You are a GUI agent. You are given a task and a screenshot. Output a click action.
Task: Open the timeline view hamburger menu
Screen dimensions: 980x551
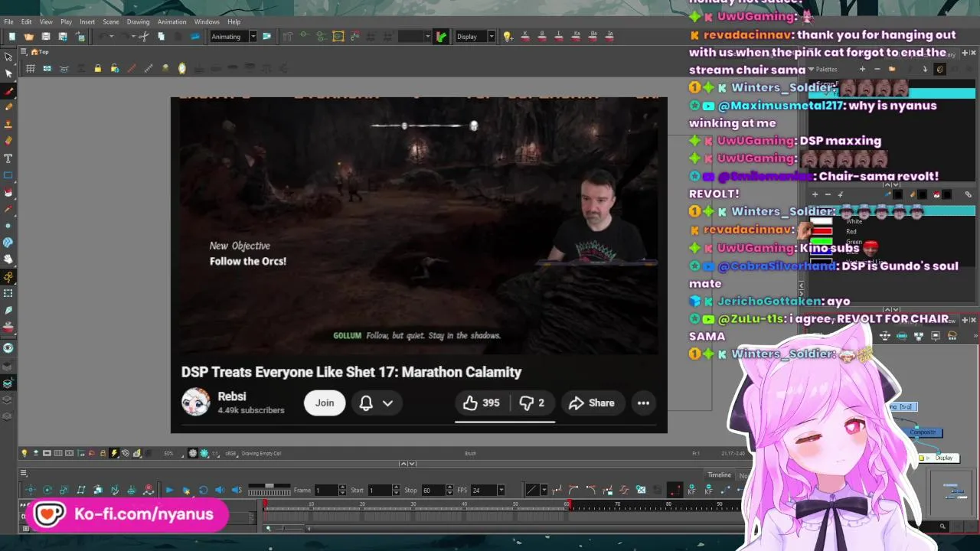point(23,473)
